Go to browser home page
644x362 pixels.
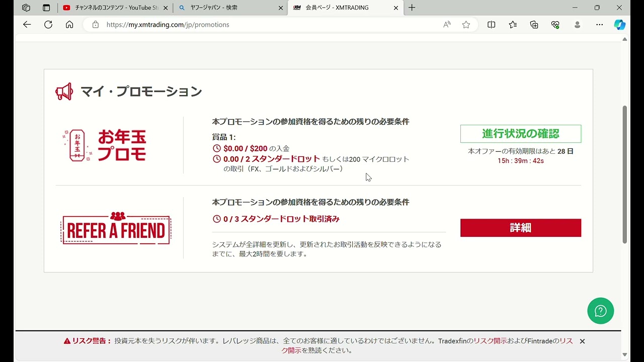[x=69, y=25]
